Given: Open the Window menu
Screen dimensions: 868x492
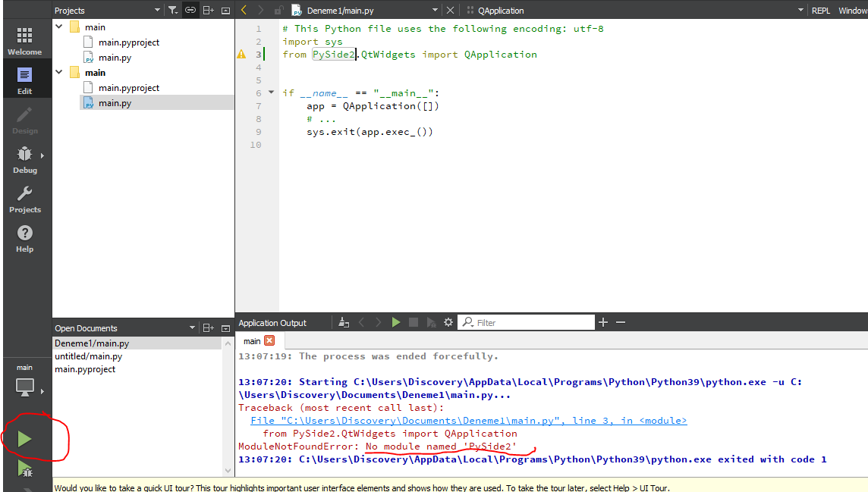Looking at the screenshot, I should click(x=852, y=11).
